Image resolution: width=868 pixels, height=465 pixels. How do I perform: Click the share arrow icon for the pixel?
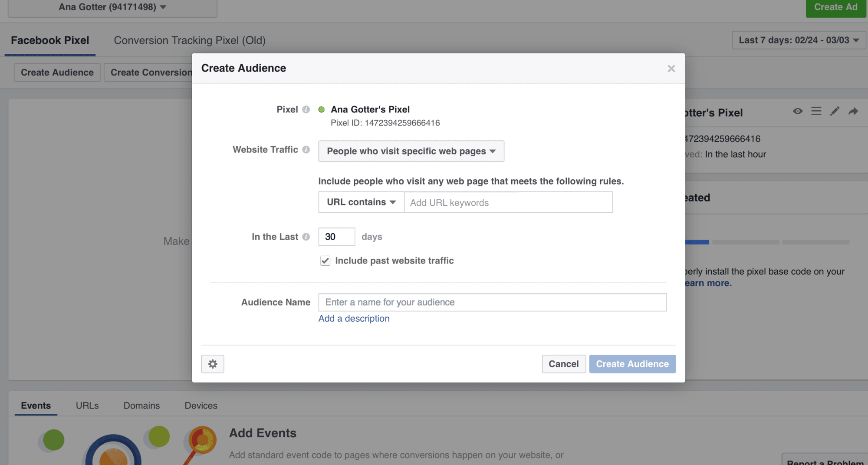coord(853,111)
